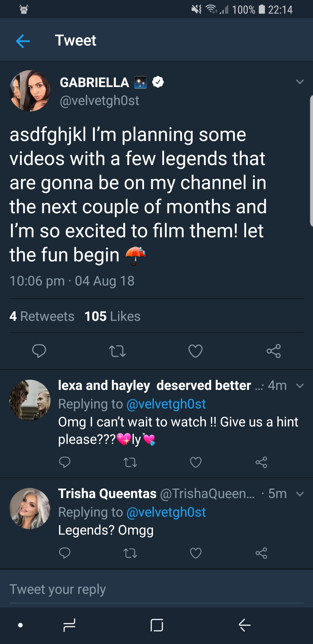Retweet Trisha Queentas's reply

click(130, 553)
